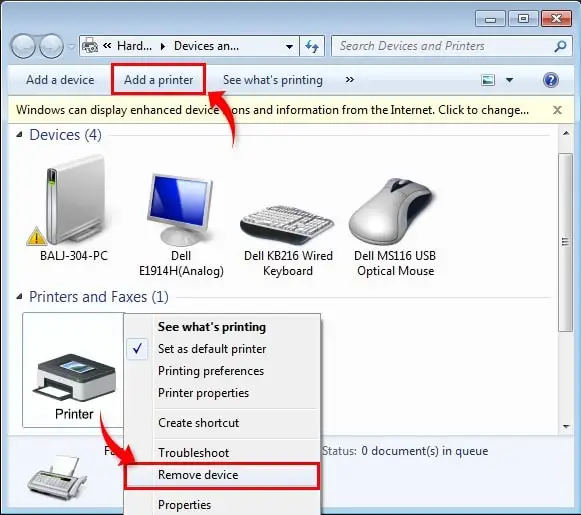Choose 'Remove device' from context menu

pyautogui.click(x=222, y=475)
